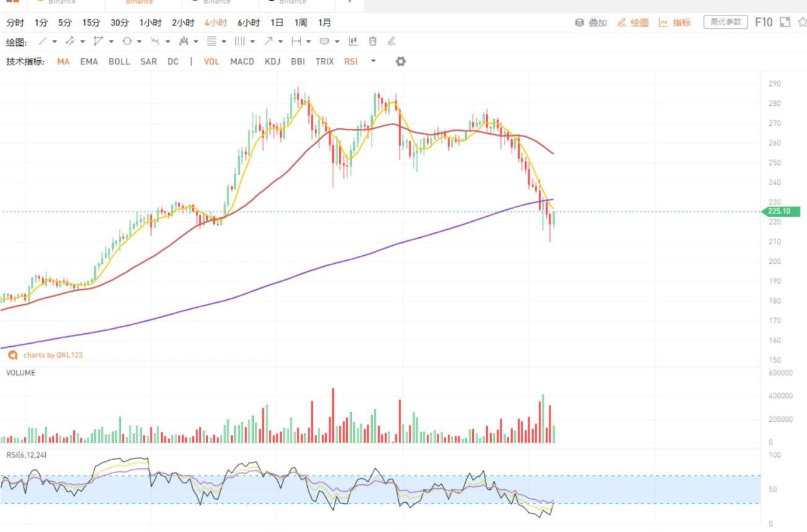Click the trash icon to delete drawings
Screen dimensions: 807x532
(372, 41)
